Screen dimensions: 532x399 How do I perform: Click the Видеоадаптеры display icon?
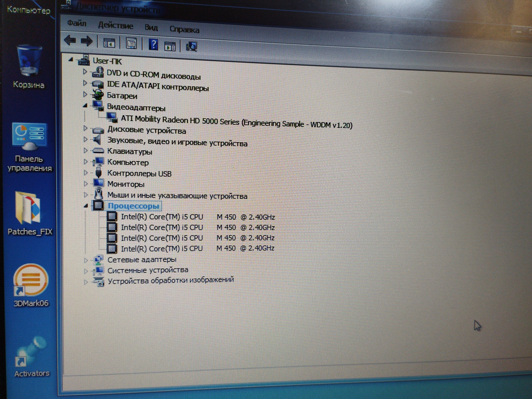[98, 106]
